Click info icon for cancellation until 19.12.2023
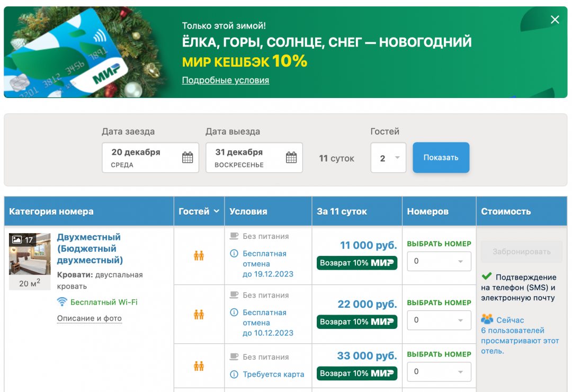Image resolution: width=572 pixels, height=392 pixels. tap(234, 253)
